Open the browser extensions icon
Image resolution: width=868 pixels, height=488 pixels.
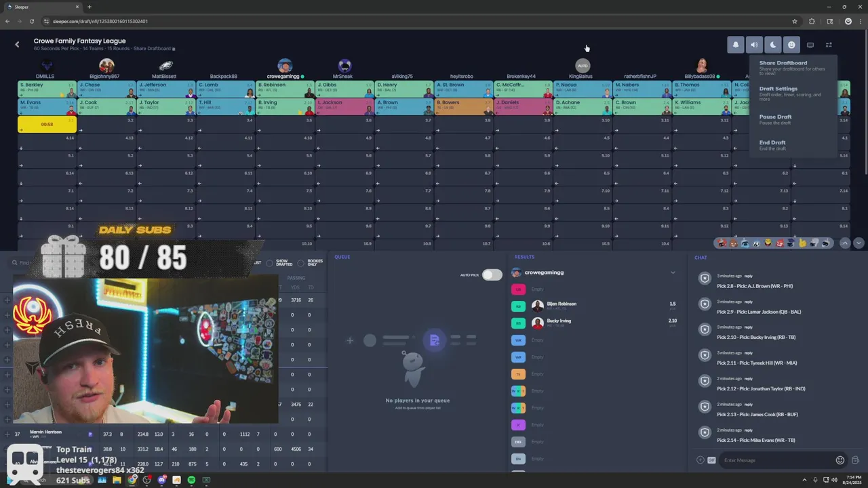click(812, 21)
